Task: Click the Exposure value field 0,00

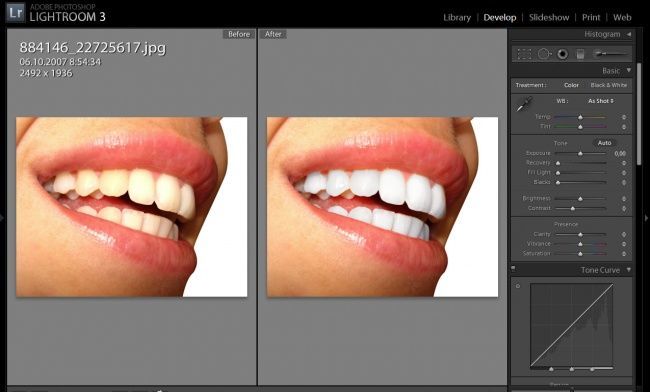Action: coord(620,153)
